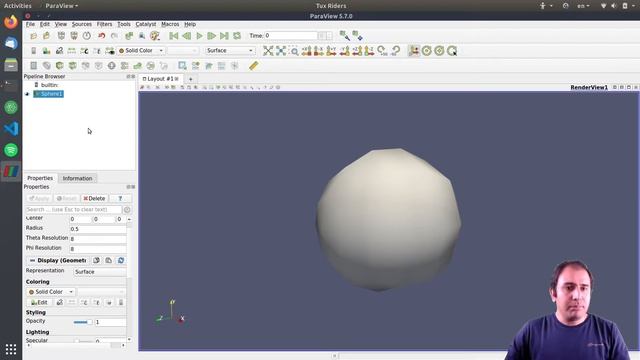Step to previous frame
The height and width of the screenshot is (360, 640).
pos(187,36)
